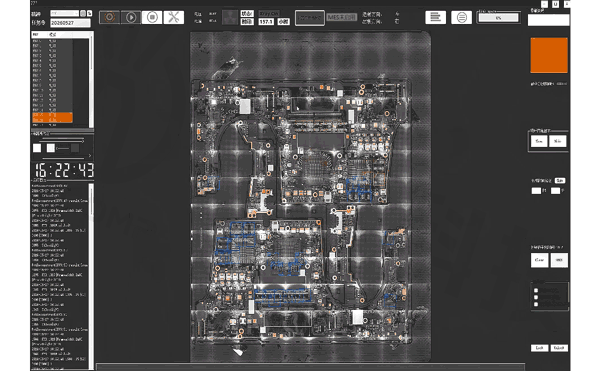Click the small gray round icon beside dropdown
This screenshot has width=600, height=371.
point(83,13)
